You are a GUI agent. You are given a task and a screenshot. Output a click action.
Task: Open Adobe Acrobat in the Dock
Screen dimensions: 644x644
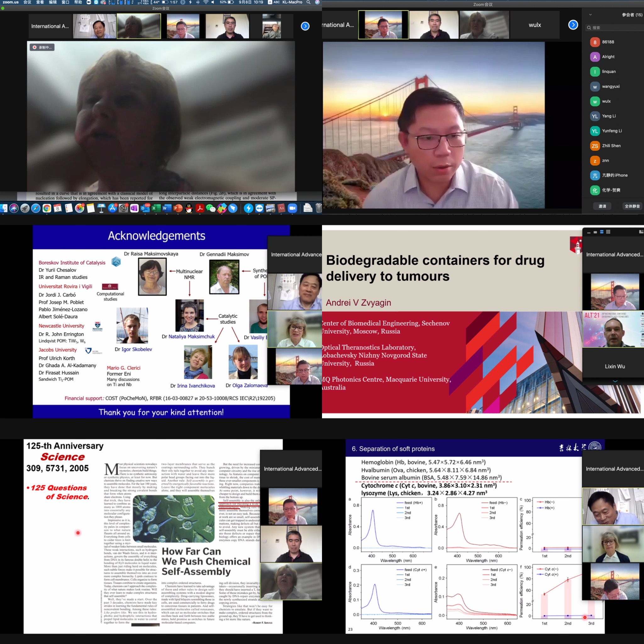tap(200, 208)
